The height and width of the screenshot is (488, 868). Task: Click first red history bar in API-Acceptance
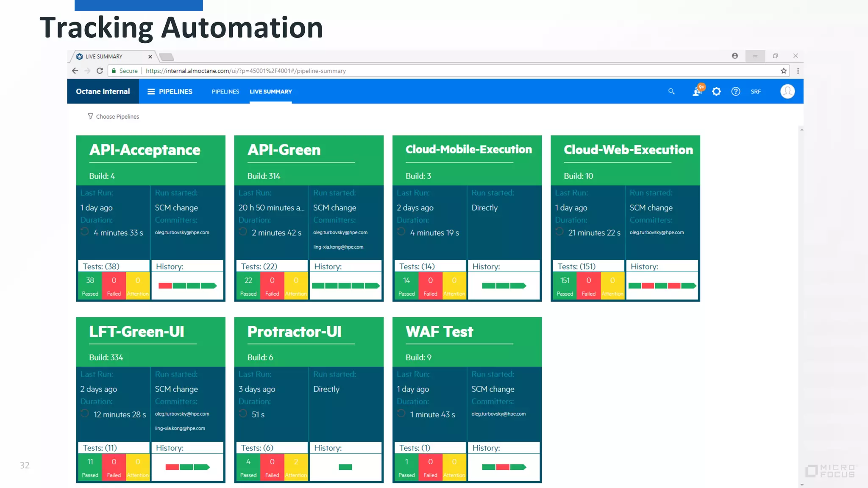[x=165, y=286]
